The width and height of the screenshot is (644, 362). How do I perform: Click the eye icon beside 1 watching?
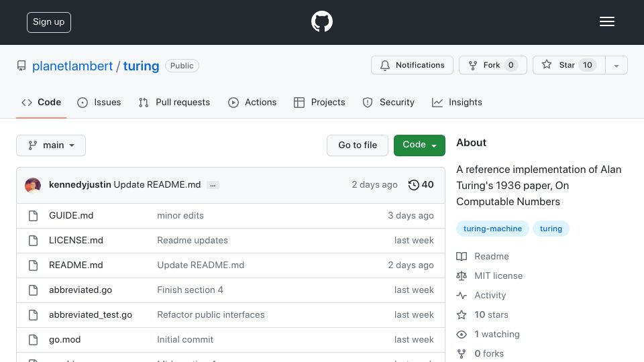pyautogui.click(x=462, y=335)
